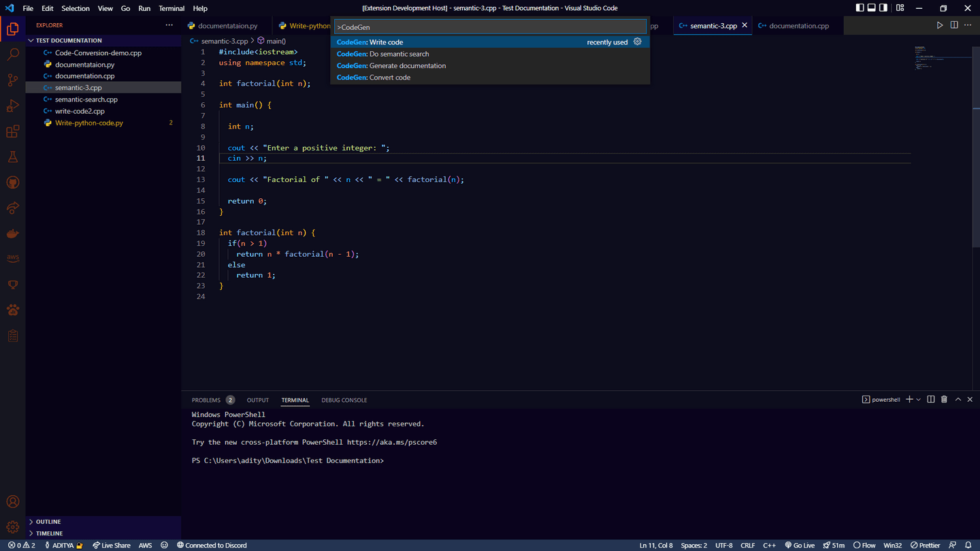Close the terminal panel

click(x=970, y=400)
